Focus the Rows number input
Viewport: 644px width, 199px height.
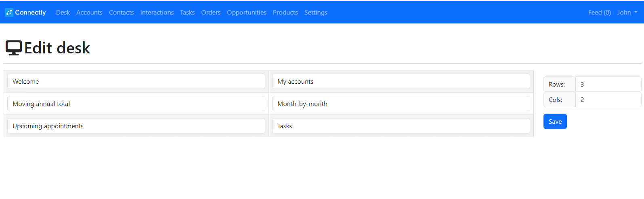tap(608, 84)
